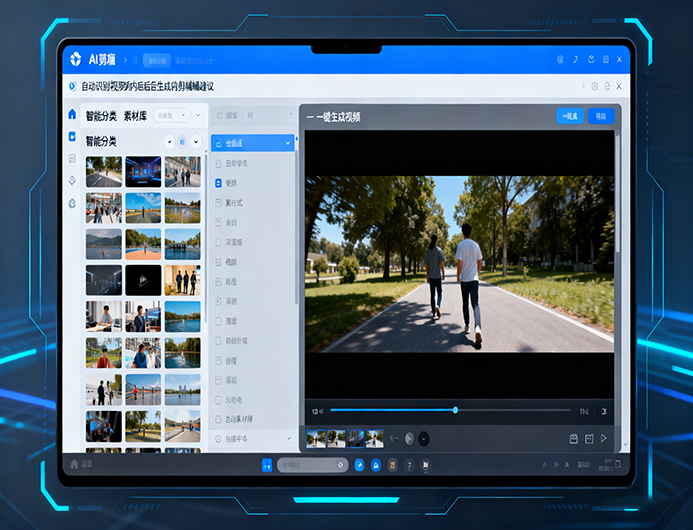The image size is (693, 530).
Task: Click the dark round icon after the orange taskbar app
Action: 409,465
